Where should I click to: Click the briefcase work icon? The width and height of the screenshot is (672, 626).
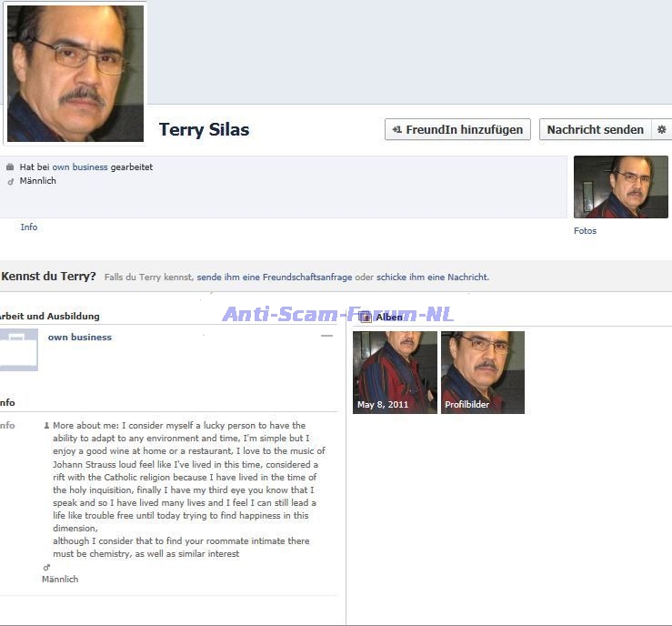tap(10, 167)
